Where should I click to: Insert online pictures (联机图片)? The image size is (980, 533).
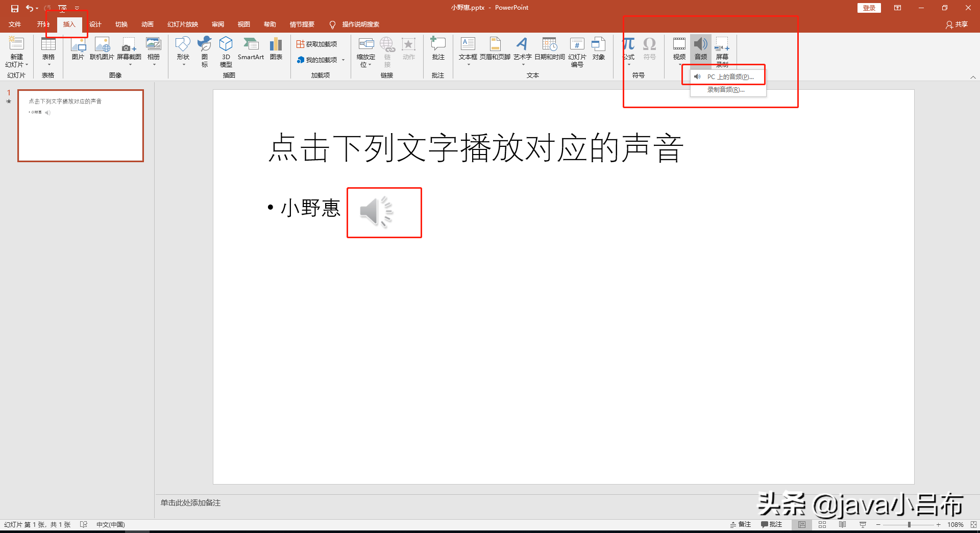pos(102,48)
